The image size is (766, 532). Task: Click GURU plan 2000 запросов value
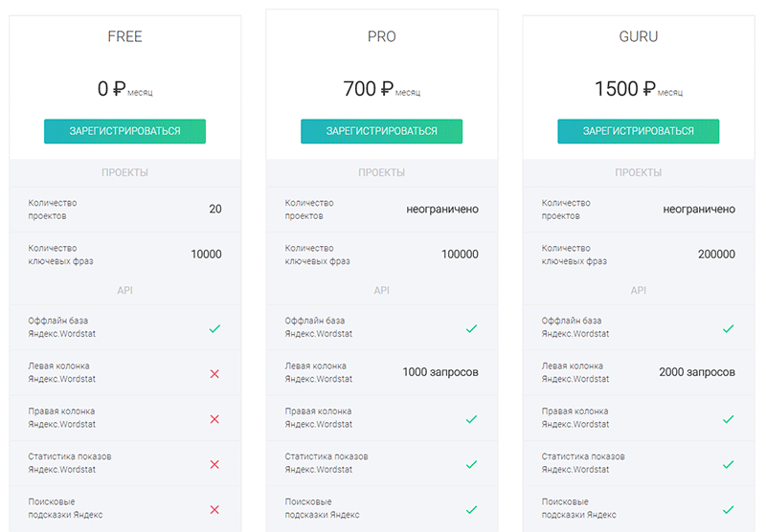(697, 372)
